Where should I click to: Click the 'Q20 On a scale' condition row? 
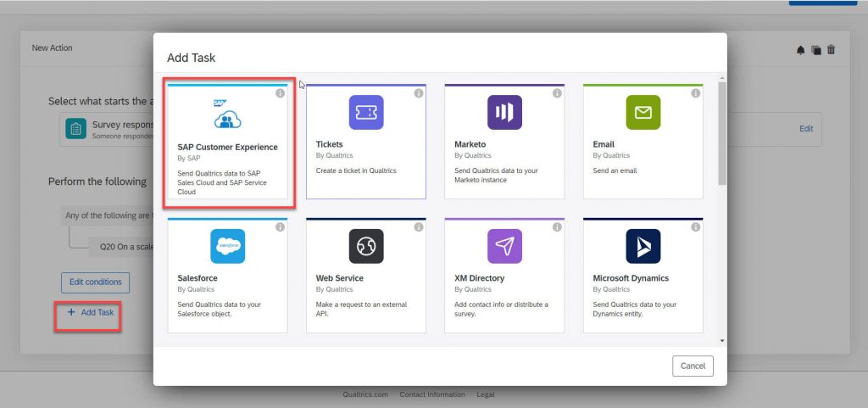(x=120, y=247)
